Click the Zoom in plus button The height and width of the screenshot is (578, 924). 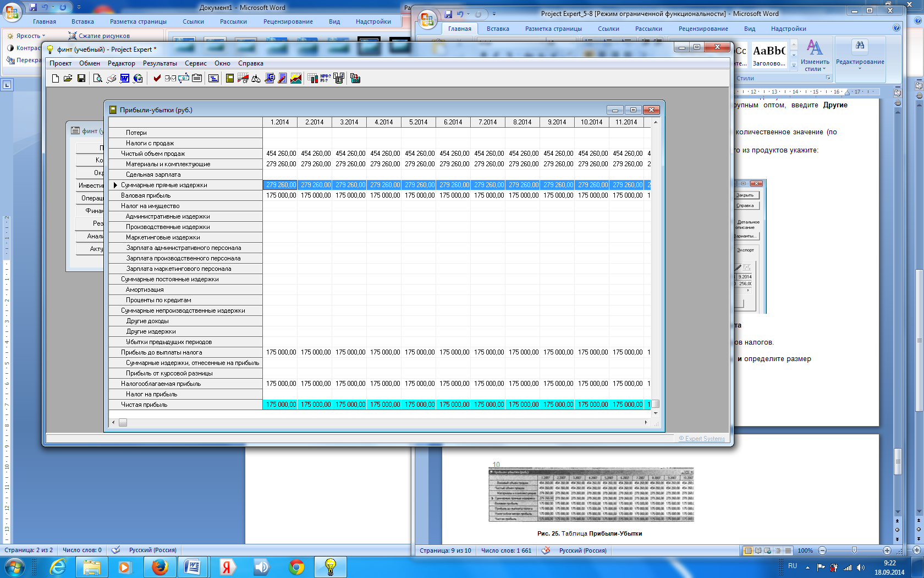pos(887,550)
